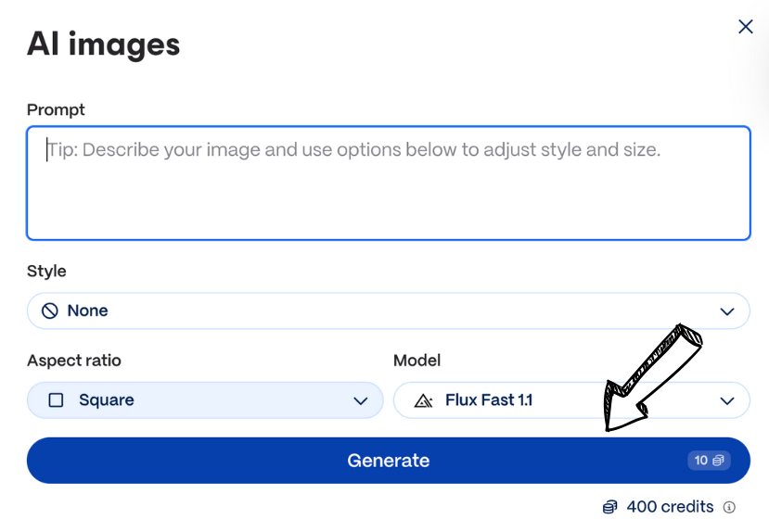Open the credits info circle icon
769x532 pixels.
[x=729, y=507]
